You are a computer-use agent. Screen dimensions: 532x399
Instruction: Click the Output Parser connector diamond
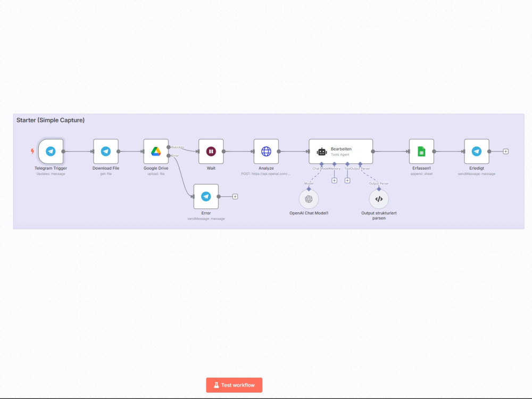(x=360, y=163)
